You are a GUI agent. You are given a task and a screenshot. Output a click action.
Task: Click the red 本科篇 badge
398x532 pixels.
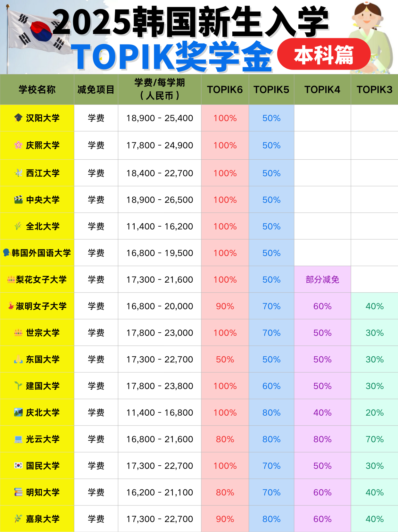[324, 54]
